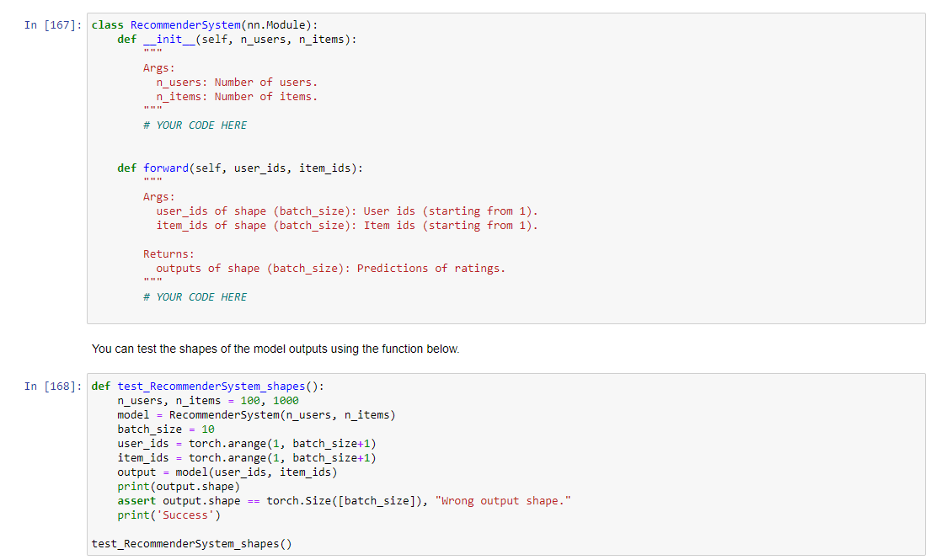This screenshot has height=560, width=936.
Task: Click the item_ids torch.arange line
Action: pos(211,457)
